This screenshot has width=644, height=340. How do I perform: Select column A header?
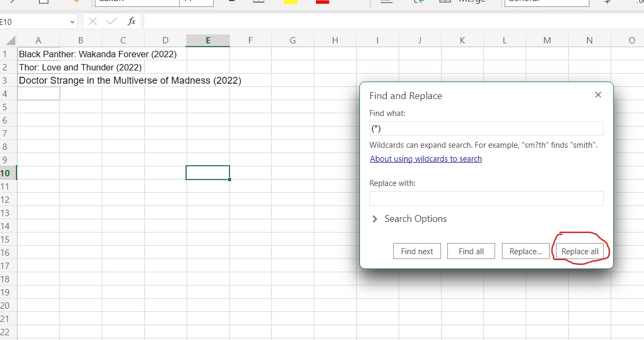tap(38, 40)
